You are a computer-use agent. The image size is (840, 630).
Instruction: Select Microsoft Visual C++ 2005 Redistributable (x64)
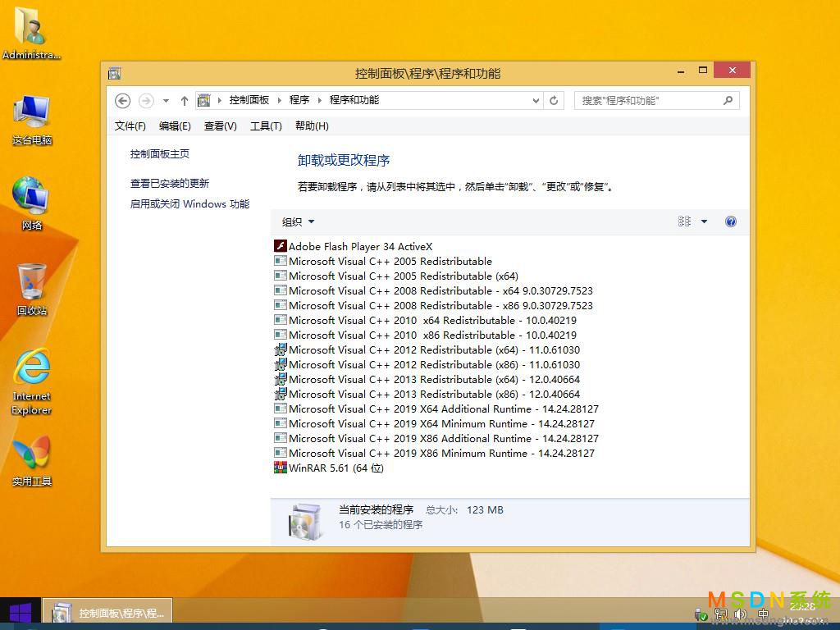pos(396,276)
